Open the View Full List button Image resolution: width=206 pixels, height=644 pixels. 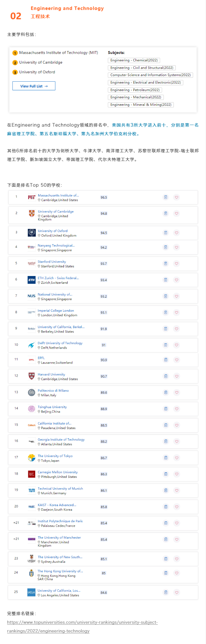pos(34,86)
